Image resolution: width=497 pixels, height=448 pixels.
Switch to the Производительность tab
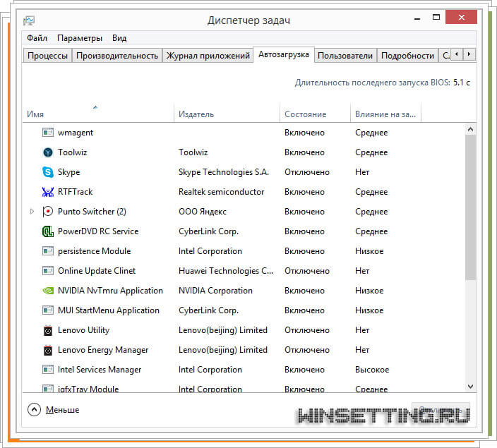pos(117,56)
